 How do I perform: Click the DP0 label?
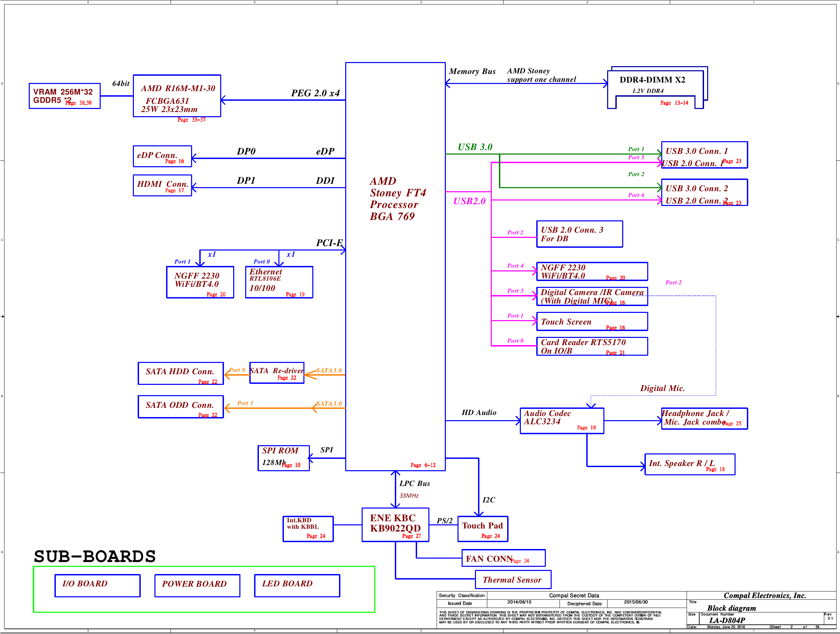246,151
